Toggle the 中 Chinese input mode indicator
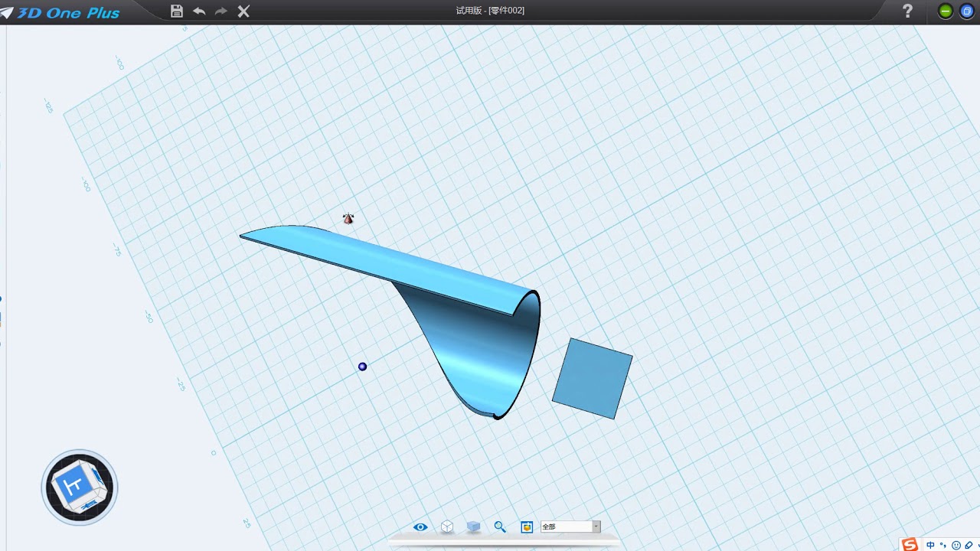Viewport: 980px width, 551px height. pos(930,545)
